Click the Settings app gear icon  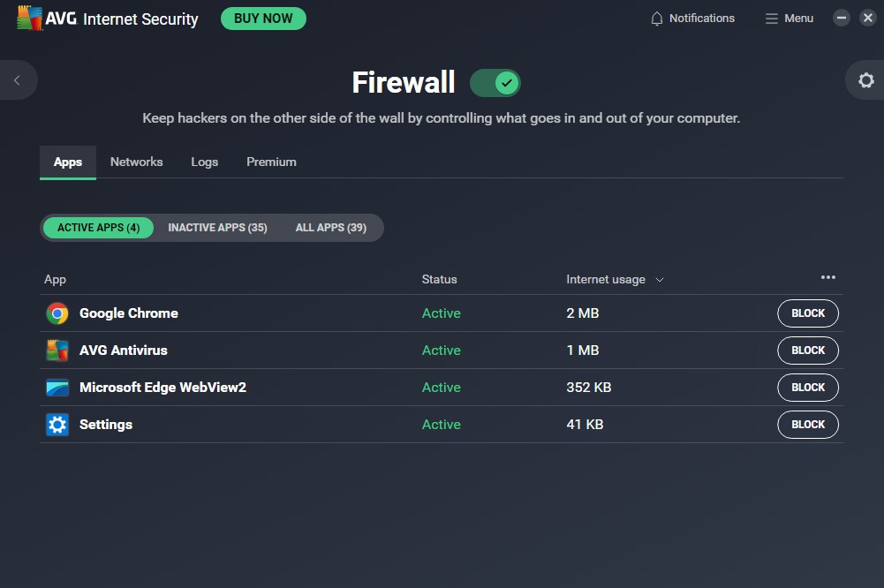point(57,425)
